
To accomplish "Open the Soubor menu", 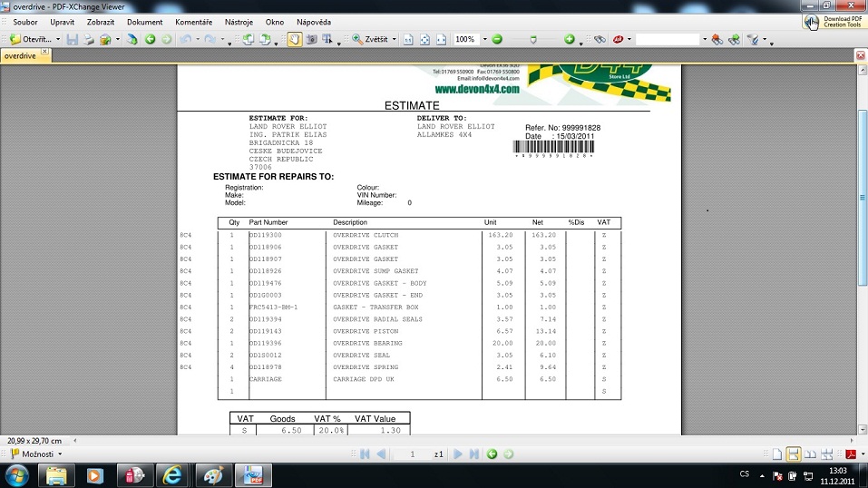I will pyautogui.click(x=24, y=21).
